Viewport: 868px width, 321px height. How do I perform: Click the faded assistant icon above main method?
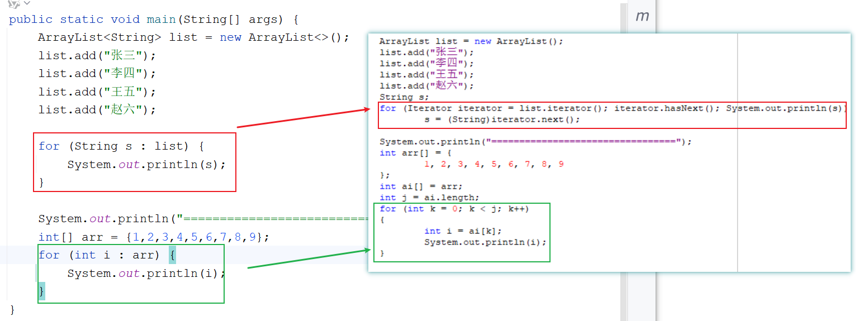pyautogui.click(x=13, y=4)
